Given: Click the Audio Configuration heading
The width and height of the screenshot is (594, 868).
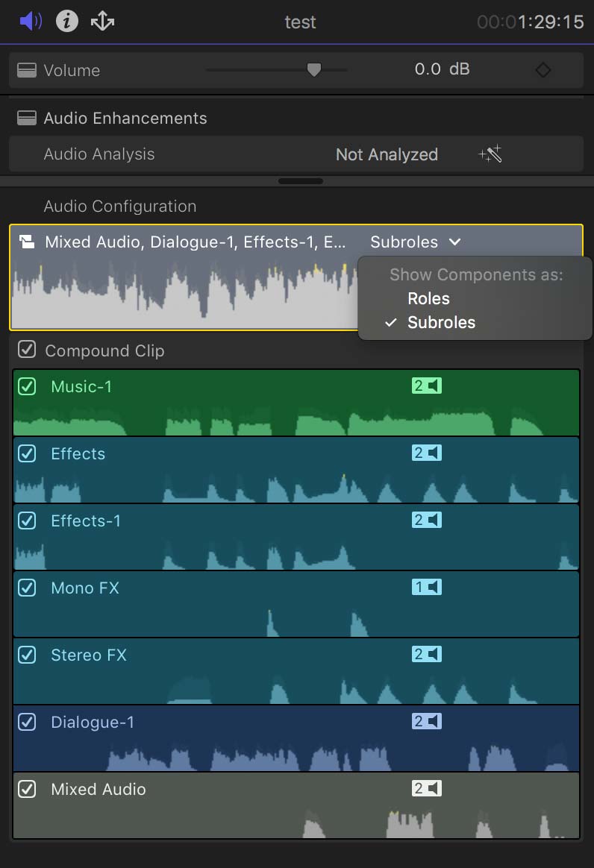Looking at the screenshot, I should tap(120, 206).
